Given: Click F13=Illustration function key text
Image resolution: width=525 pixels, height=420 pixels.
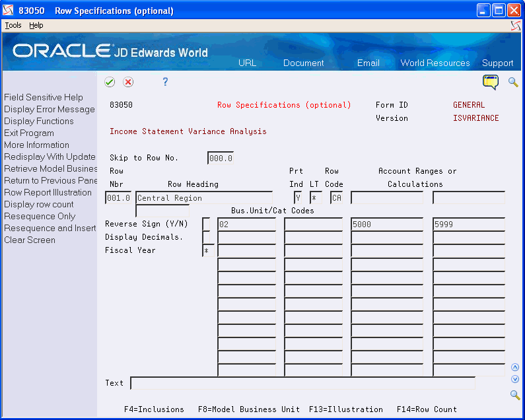Looking at the screenshot, I should [x=346, y=409].
